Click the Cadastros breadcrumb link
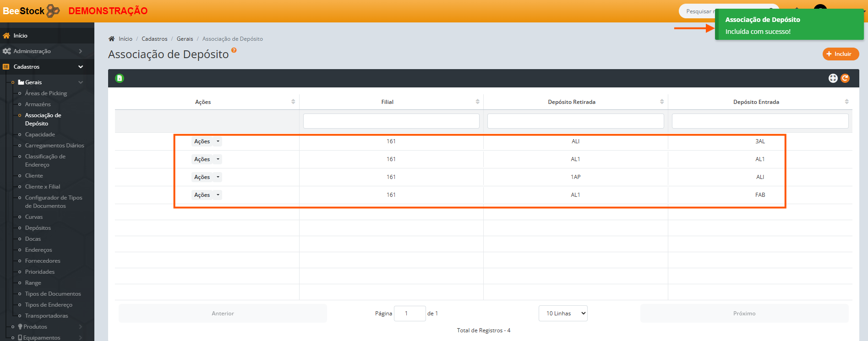 click(x=154, y=39)
